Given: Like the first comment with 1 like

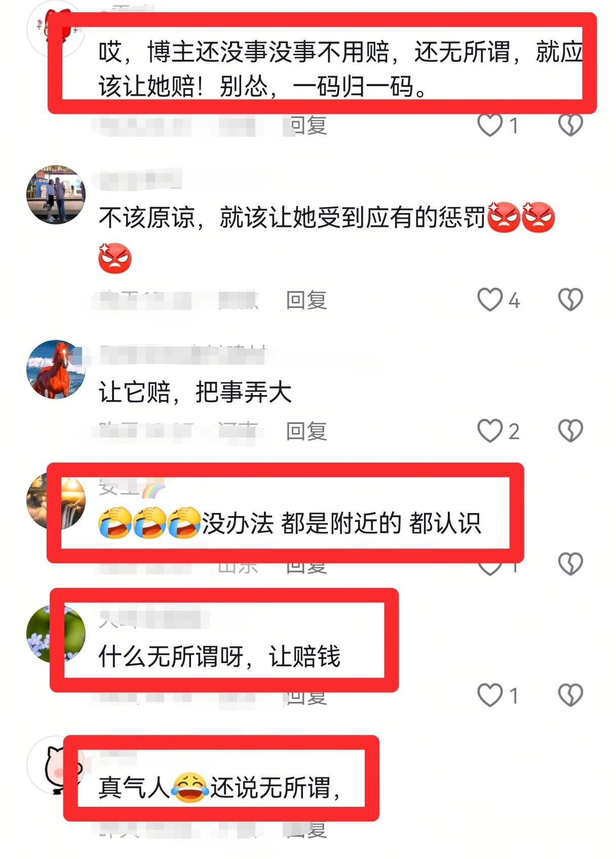Looking at the screenshot, I should point(490,125).
